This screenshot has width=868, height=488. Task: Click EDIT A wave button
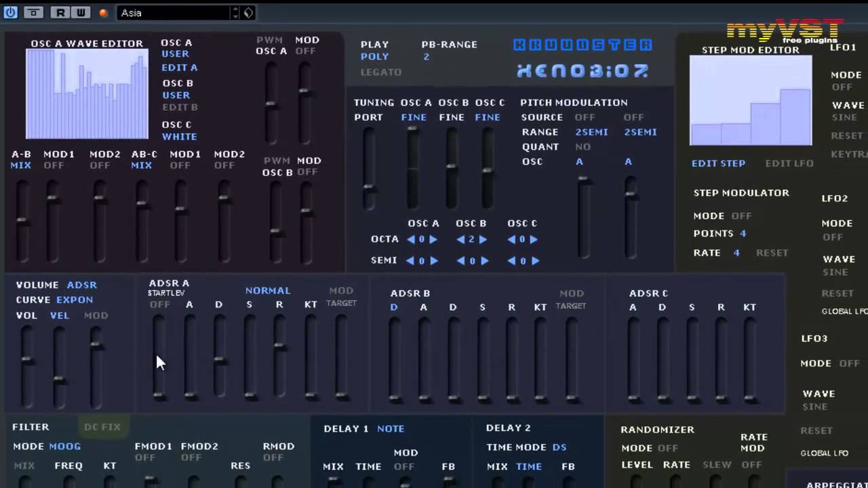180,68
